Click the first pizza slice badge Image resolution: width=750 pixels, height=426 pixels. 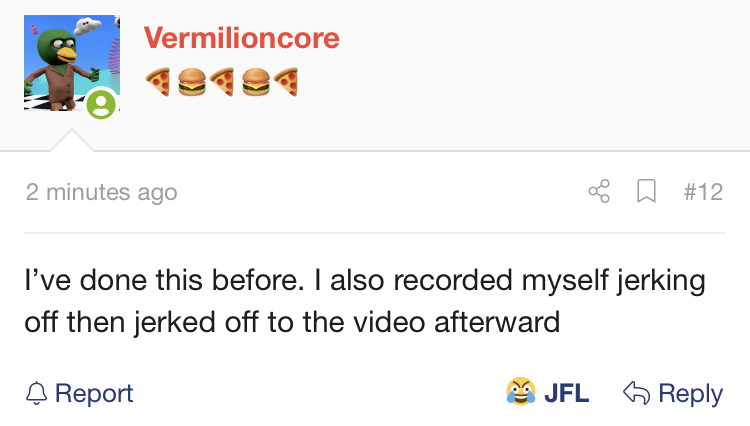click(158, 82)
